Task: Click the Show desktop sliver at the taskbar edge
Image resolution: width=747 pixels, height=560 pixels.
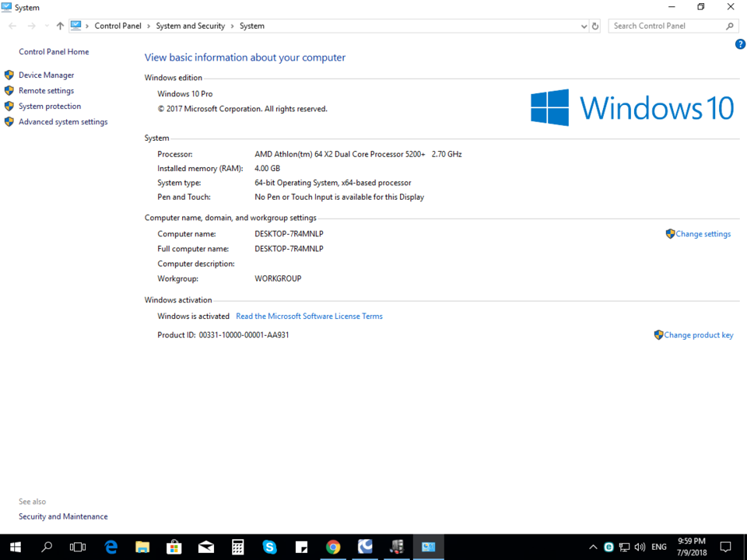Action: coord(745,547)
